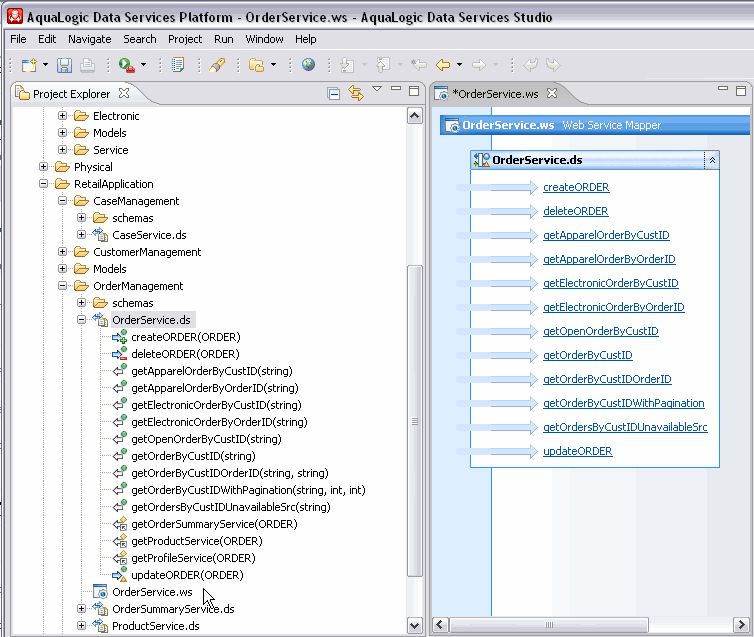Open the Run server dropdown arrow
This screenshot has height=637, width=754.
[143, 64]
